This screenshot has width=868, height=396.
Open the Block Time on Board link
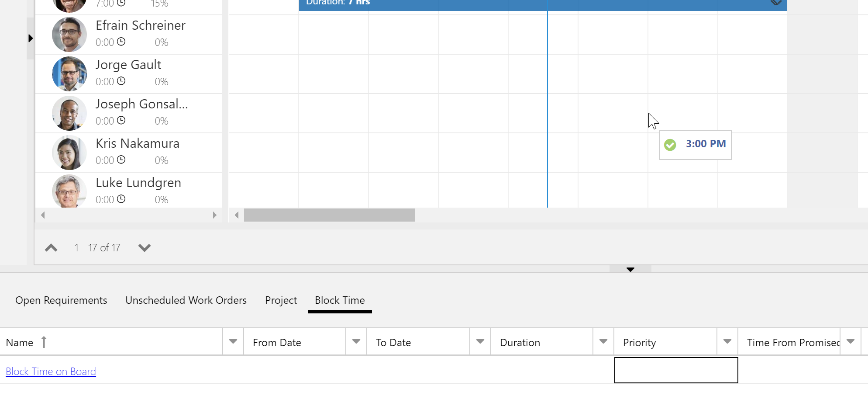click(x=51, y=372)
